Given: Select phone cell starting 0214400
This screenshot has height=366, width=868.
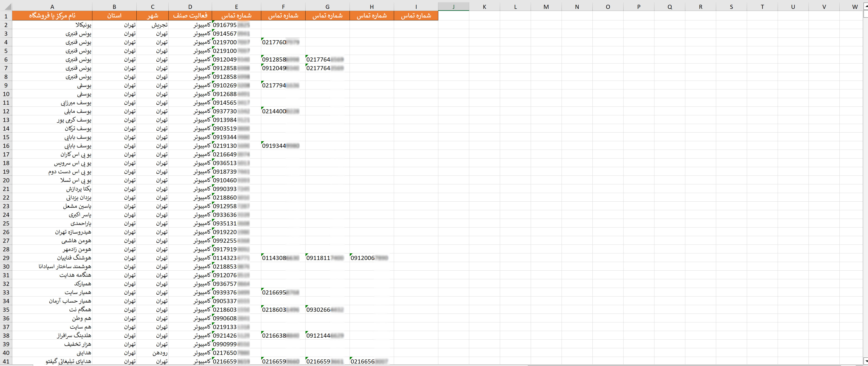Looking at the screenshot, I should pos(283,111).
